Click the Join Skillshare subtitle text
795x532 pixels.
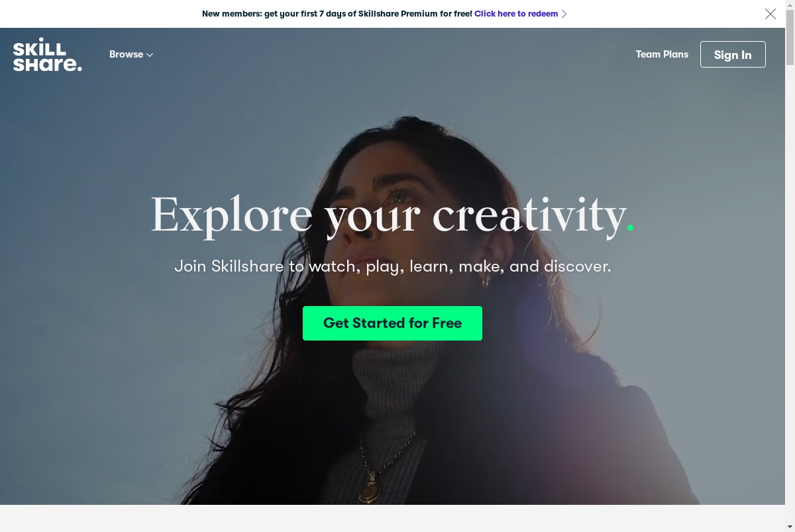click(392, 266)
